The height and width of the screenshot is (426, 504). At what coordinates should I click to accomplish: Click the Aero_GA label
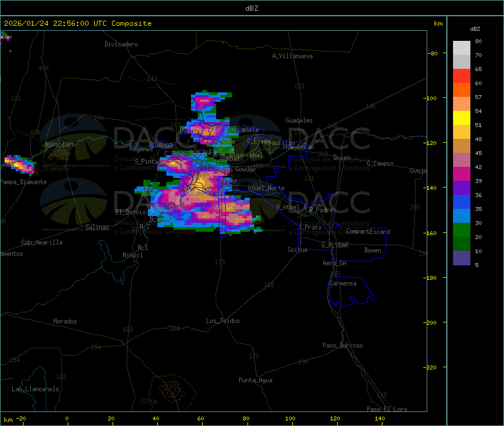point(335,263)
